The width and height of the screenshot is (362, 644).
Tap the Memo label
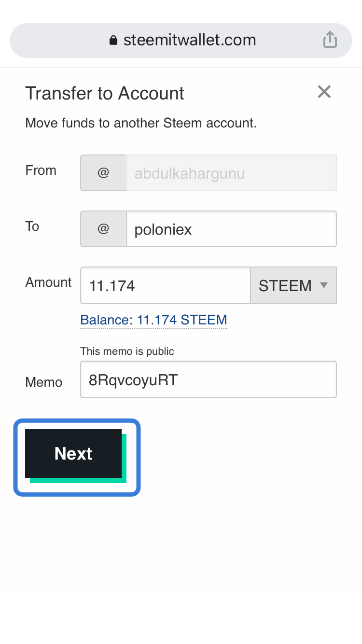pos(44,382)
